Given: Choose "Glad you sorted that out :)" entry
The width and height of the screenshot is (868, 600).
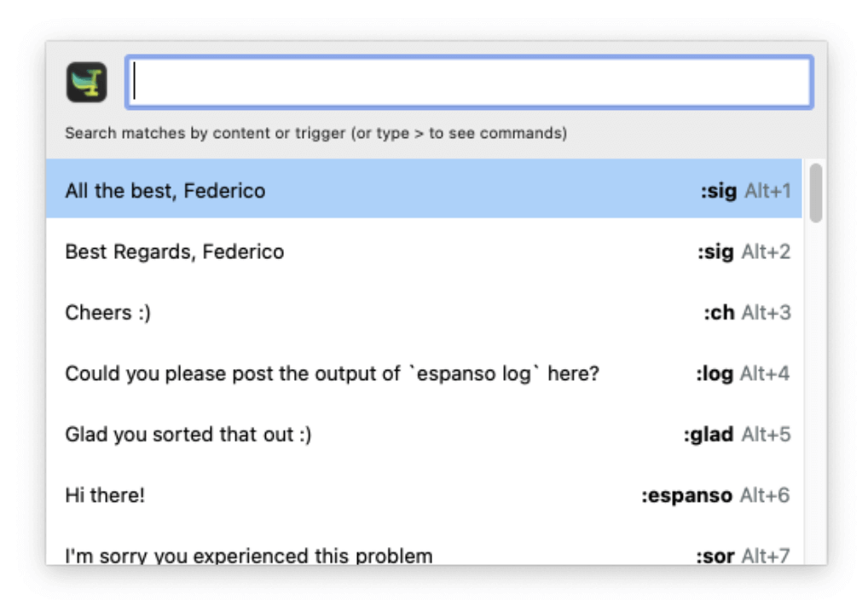Looking at the screenshot, I should tap(188, 435).
